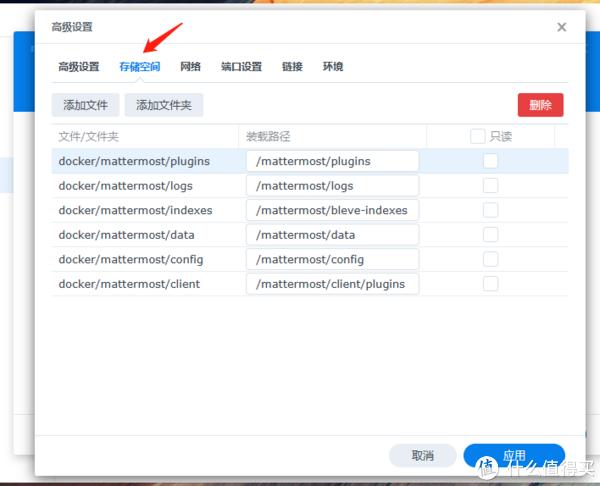Enable read-only for docker/mattermost/data row

(490, 235)
